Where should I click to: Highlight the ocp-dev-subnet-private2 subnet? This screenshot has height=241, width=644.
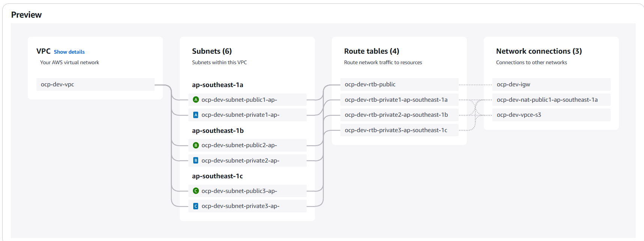click(248, 161)
